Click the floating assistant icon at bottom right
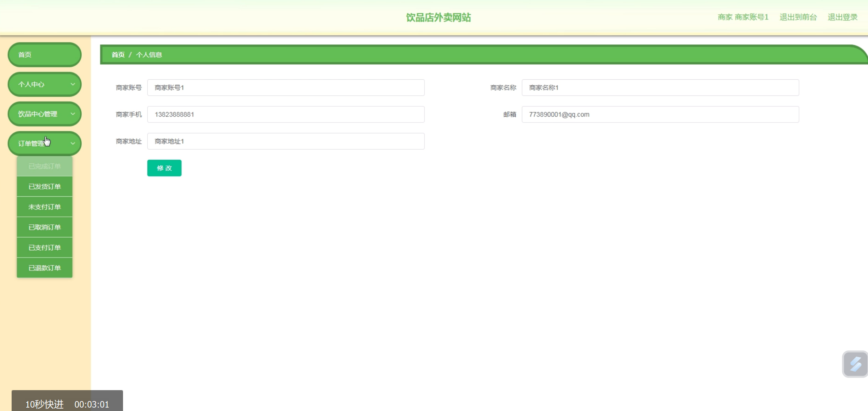 click(x=855, y=364)
